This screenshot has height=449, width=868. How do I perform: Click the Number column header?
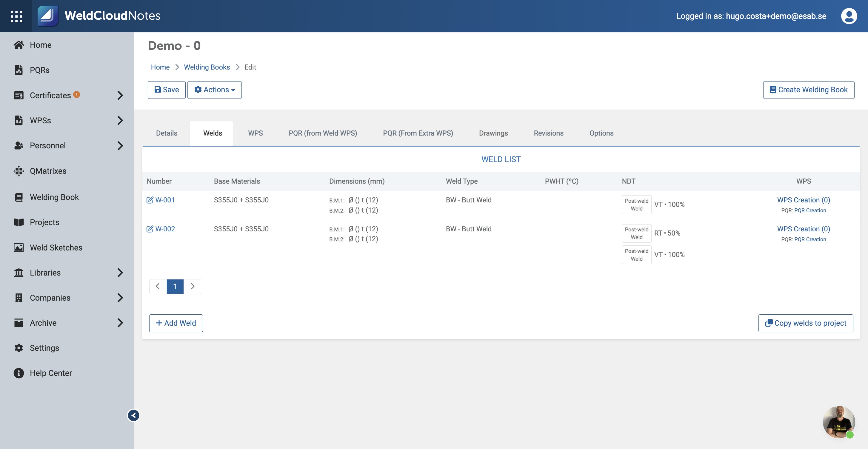pos(159,181)
